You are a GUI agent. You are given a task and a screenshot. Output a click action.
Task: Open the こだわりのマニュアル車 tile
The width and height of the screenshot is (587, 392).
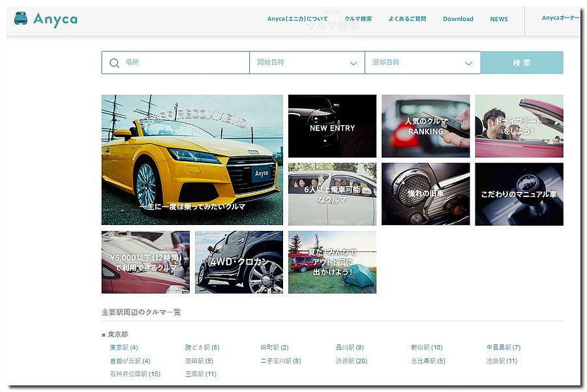pyautogui.click(x=519, y=194)
